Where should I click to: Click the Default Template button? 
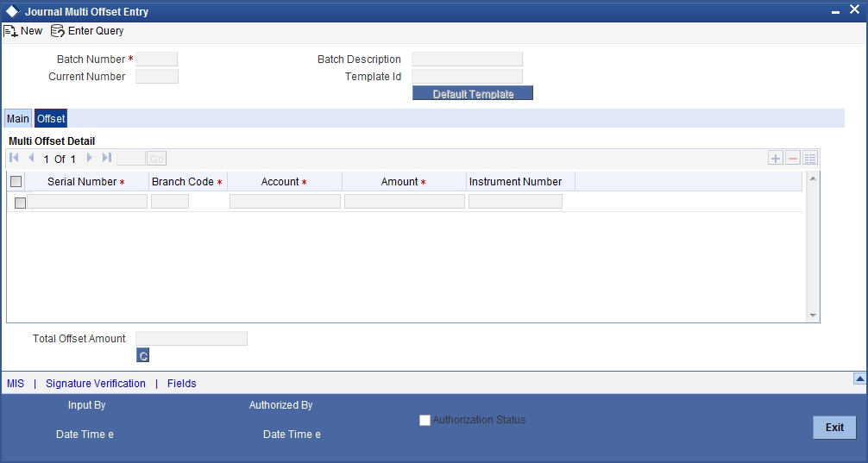[x=473, y=93]
